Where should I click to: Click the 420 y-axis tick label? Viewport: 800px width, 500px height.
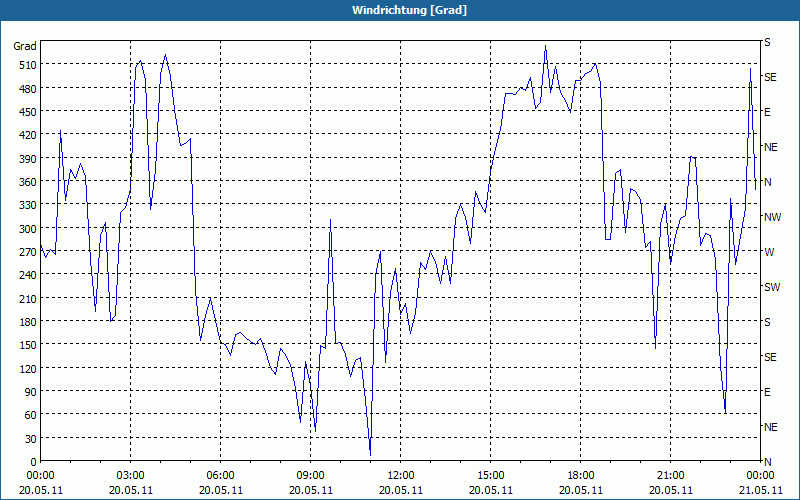pos(28,135)
